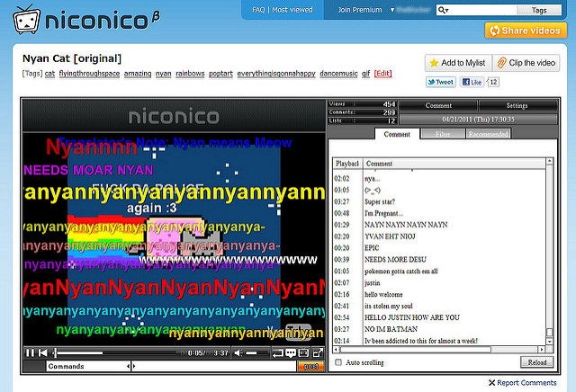Click the comment list scroll down arrow

(550, 342)
